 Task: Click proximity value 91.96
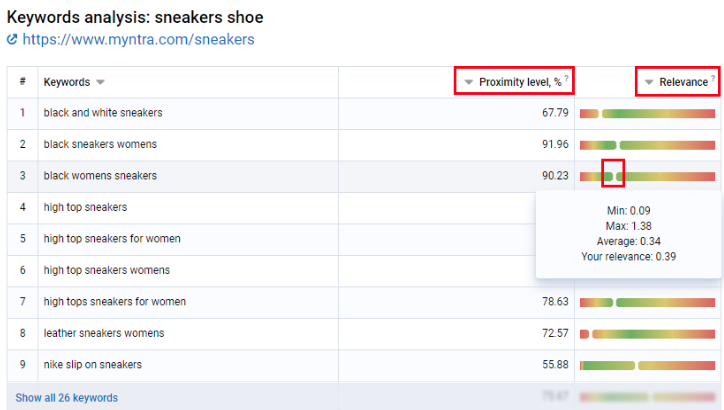(x=555, y=145)
